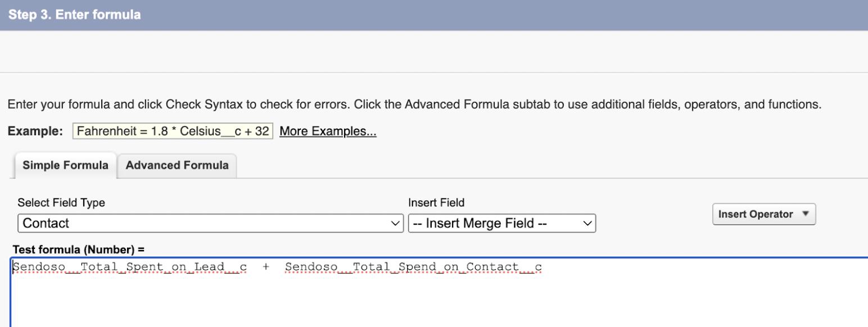868x327 pixels.
Task: Click the chevron of the Insert Merge Field box
Action: [587, 223]
